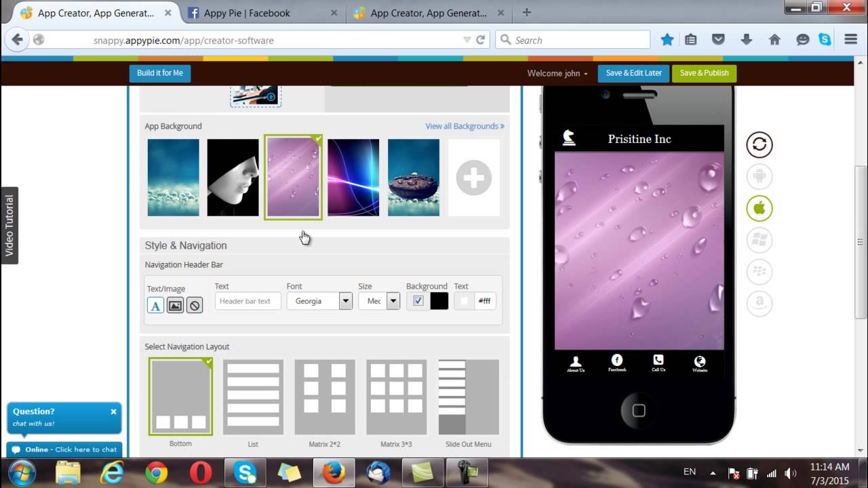Screen dimensions: 868x488
Task: Click Save & Edit Later button
Action: tap(633, 73)
